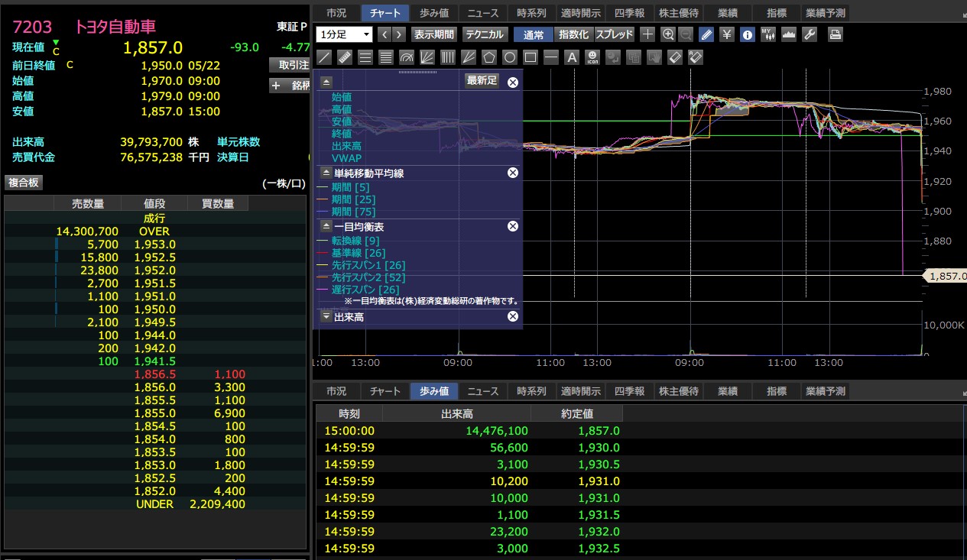This screenshot has height=560, width=967.
Task: Open chart settings wrench icon
Action: click(x=810, y=34)
